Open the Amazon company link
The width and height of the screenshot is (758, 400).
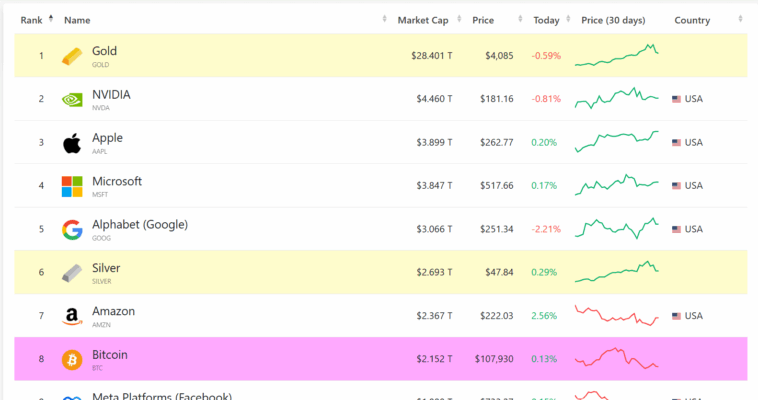point(114,311)
